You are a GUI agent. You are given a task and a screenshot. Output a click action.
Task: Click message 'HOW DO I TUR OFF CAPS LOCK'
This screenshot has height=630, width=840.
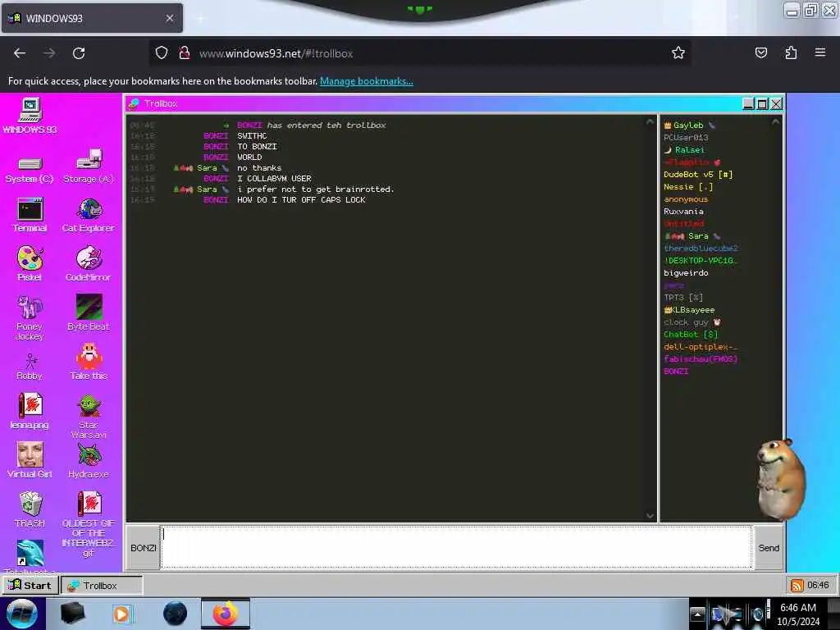(x=301, y=200)
